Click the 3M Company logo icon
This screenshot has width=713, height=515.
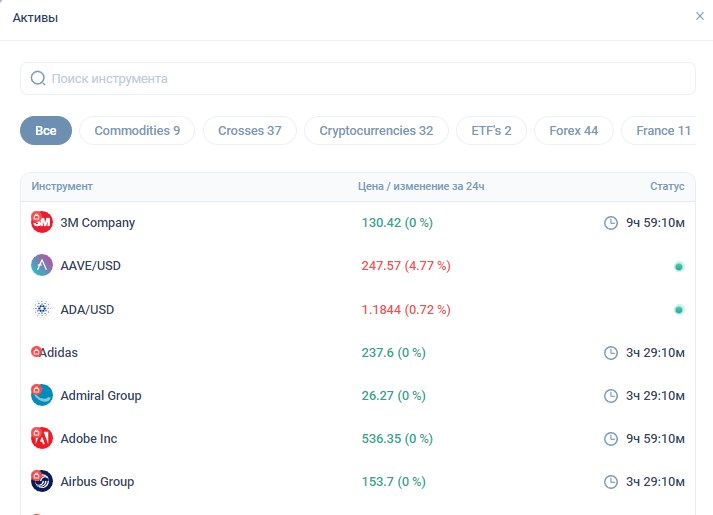[42, 222]
